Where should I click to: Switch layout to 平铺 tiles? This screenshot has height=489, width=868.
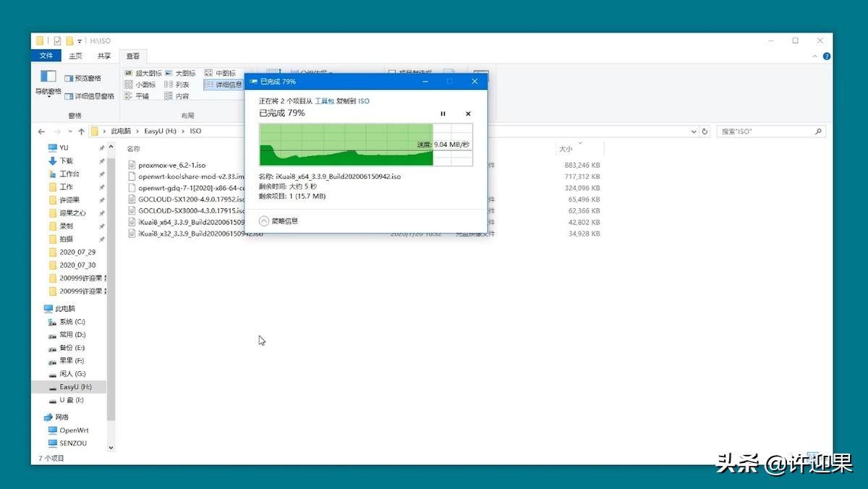pyautogui.click(x=136, y=95)
